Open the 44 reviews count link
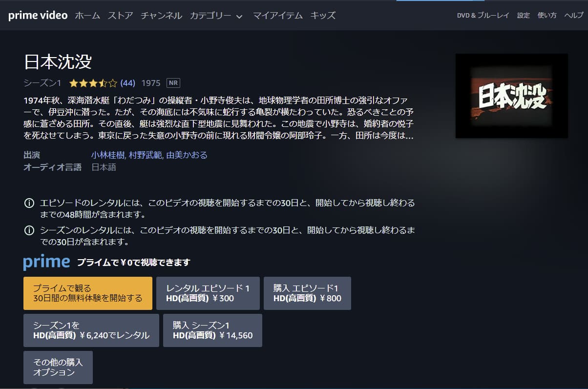This screenshot has width=588, height=389. (x=127, y=83)
